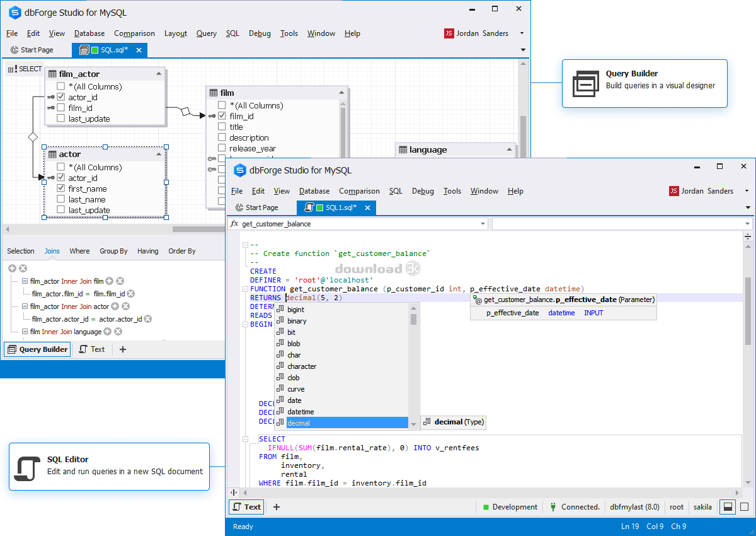Click add icon next to film_actor Inner Join film
This screenshot has width=756, height=536.
pyautogui.click(x=109, y=281)
